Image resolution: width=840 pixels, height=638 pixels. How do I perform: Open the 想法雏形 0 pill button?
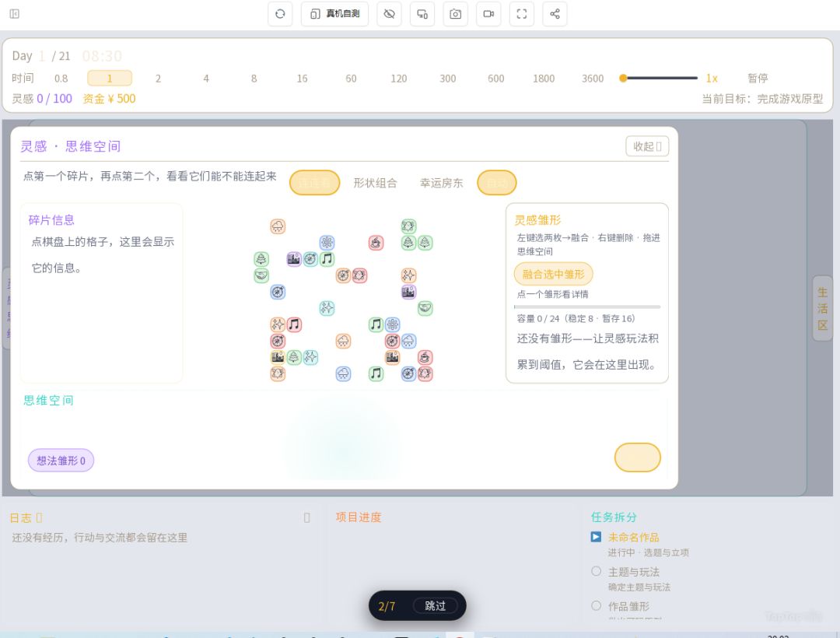[x=61, y=461]
